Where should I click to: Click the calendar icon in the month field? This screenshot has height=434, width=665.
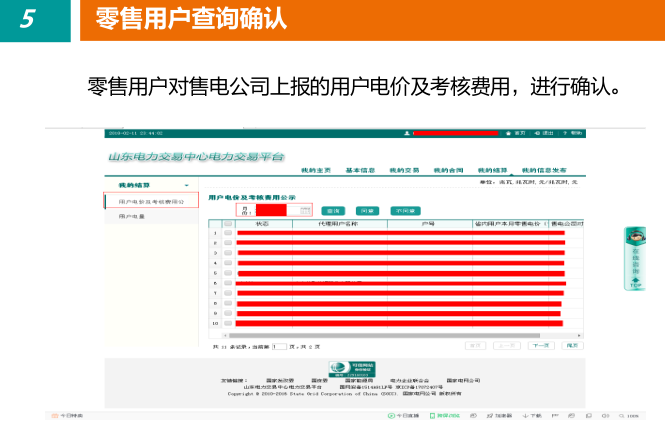pyautogui.click(x=306, y=210)
